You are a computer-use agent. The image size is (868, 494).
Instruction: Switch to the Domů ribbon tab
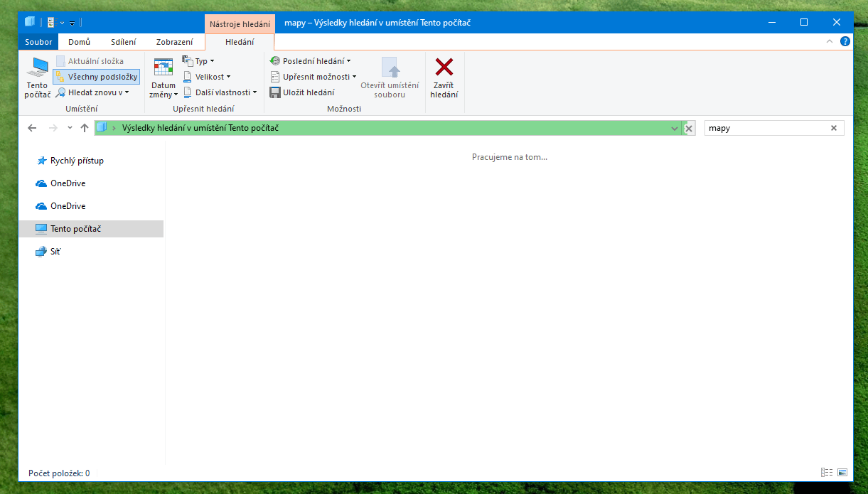(x=79, y=42)
